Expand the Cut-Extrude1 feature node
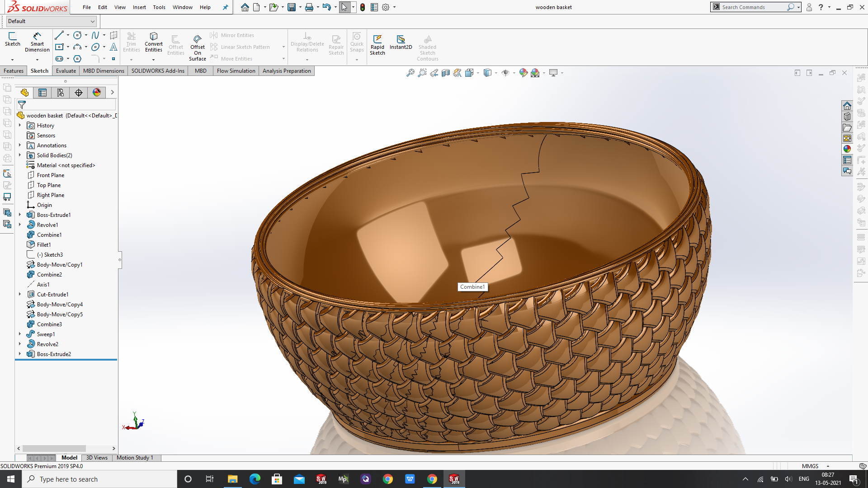Viewport: 868px width, 488px height. point(20,294)
